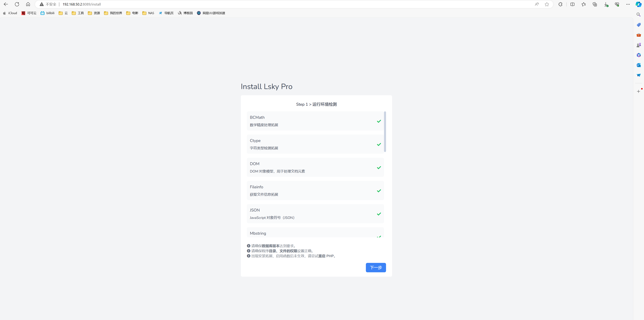Open the Downloads icon
Screen dimensions: 644x320
click(x=606, y=4)
